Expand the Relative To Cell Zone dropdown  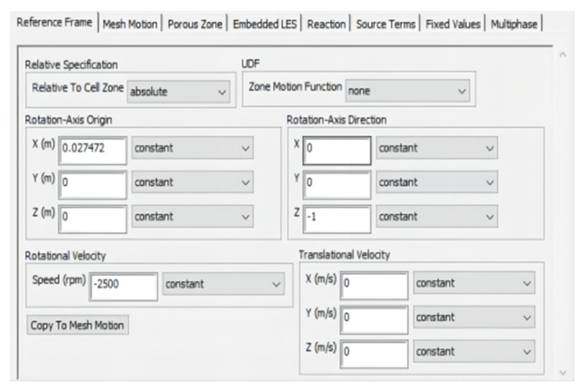coord(178,92)
